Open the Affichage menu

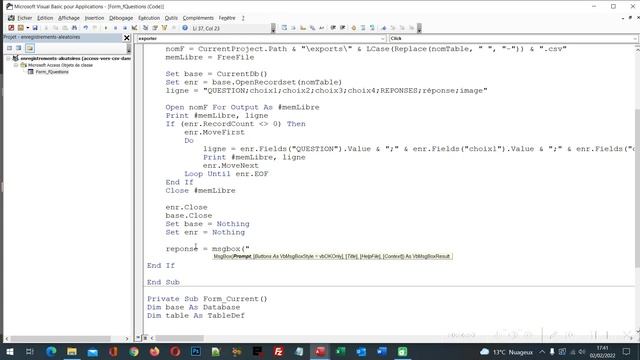[69, 18]
